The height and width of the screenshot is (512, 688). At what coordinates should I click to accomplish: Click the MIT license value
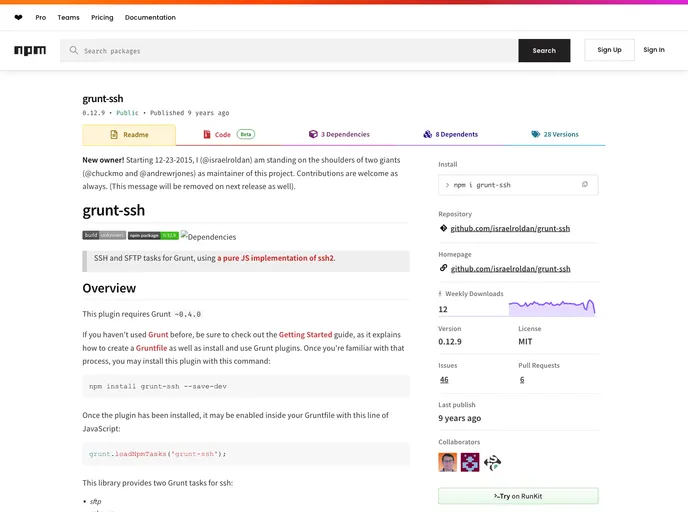pos(525,341)
